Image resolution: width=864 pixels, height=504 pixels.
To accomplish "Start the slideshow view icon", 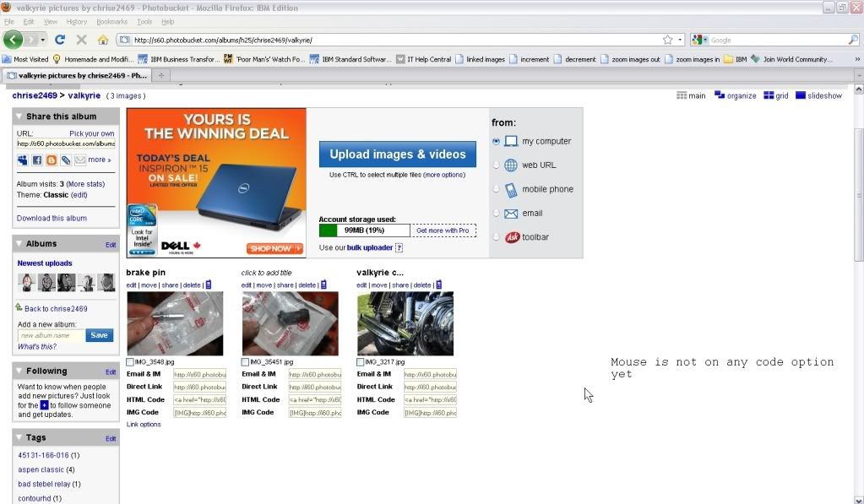I will click(x=801, y=95).
